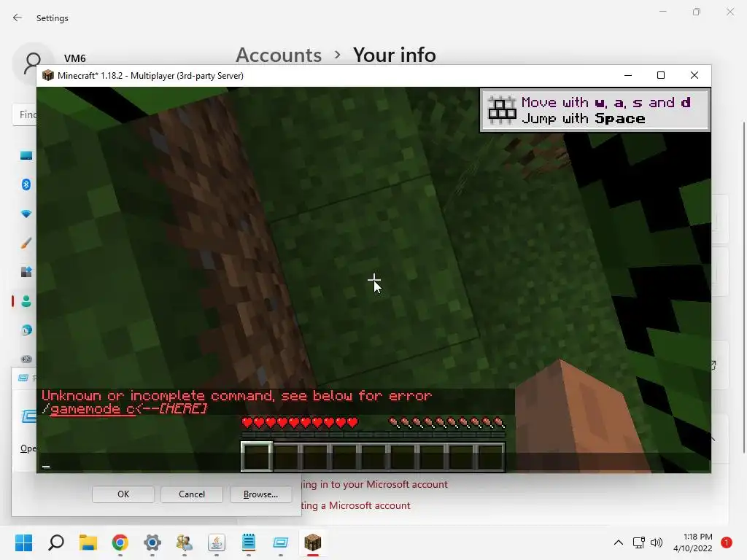Open the notification badge
This screenshot has height=560, width=747.
(727, 542)
